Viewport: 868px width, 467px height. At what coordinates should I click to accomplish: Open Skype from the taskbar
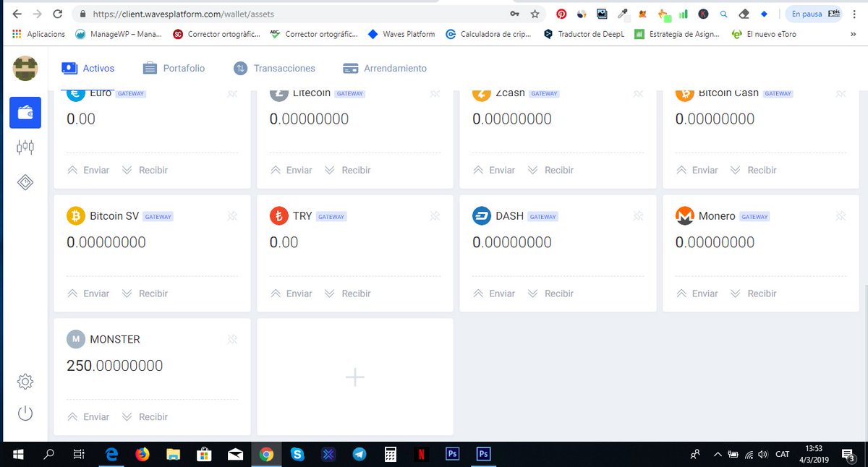(297, 455)
